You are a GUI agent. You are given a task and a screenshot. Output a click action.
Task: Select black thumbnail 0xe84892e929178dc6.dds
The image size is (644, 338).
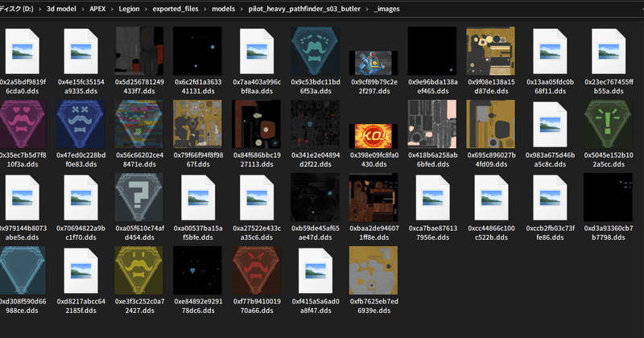tap(198, 270)
